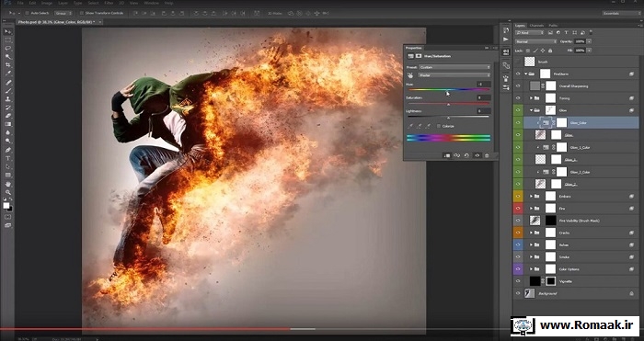Select the Zoom tool

pyautogui.click(x=7, y=192)
